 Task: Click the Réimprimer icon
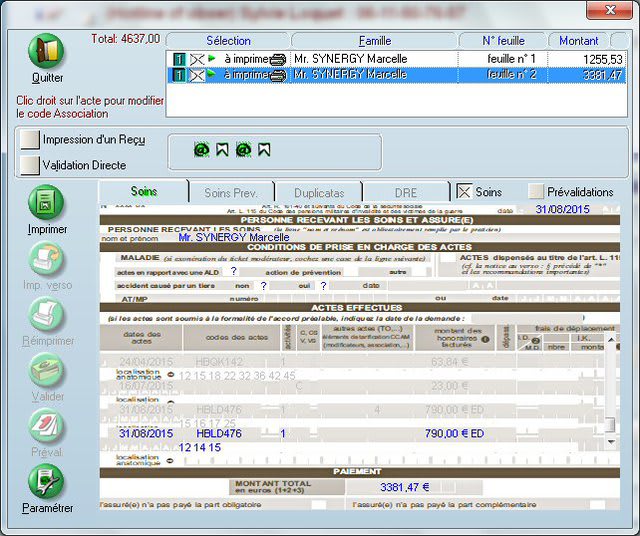pyautogui.click(x=47, y=314)
